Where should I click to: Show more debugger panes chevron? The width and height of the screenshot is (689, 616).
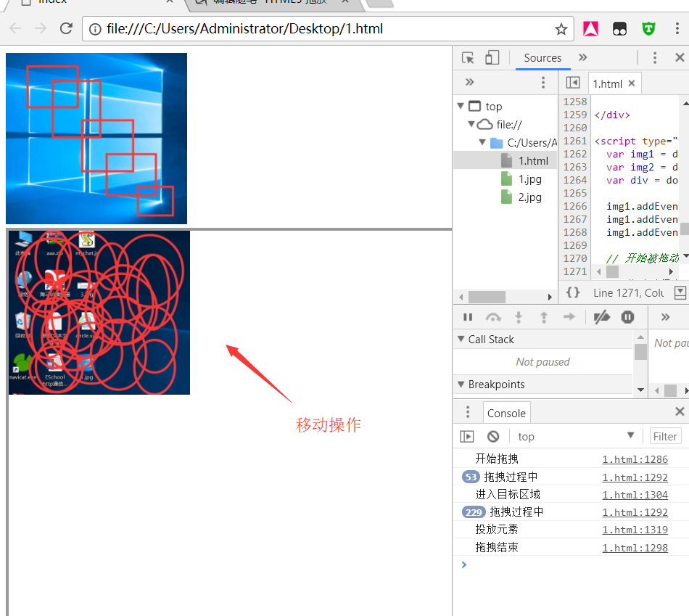tap(665, 317)
